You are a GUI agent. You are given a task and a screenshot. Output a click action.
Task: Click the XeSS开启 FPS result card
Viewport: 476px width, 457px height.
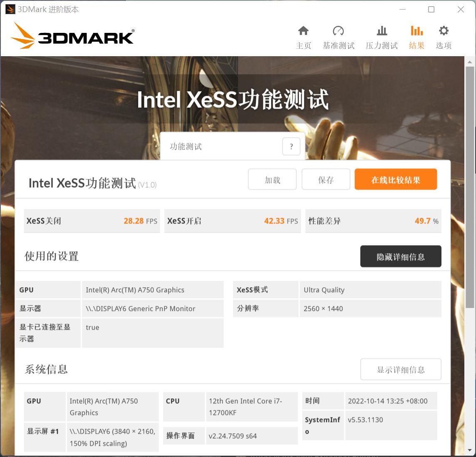tap(232, 221)
